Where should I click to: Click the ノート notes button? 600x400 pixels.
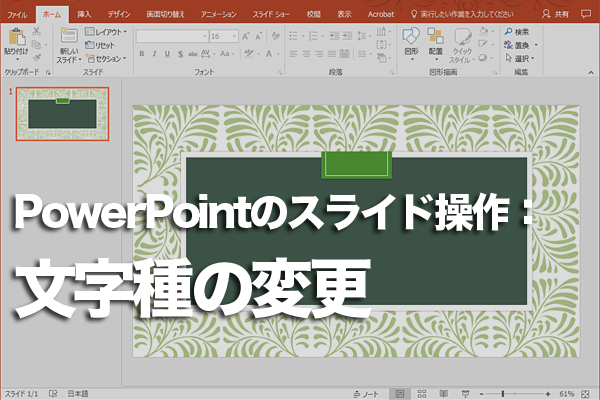[x=366, y=394]
